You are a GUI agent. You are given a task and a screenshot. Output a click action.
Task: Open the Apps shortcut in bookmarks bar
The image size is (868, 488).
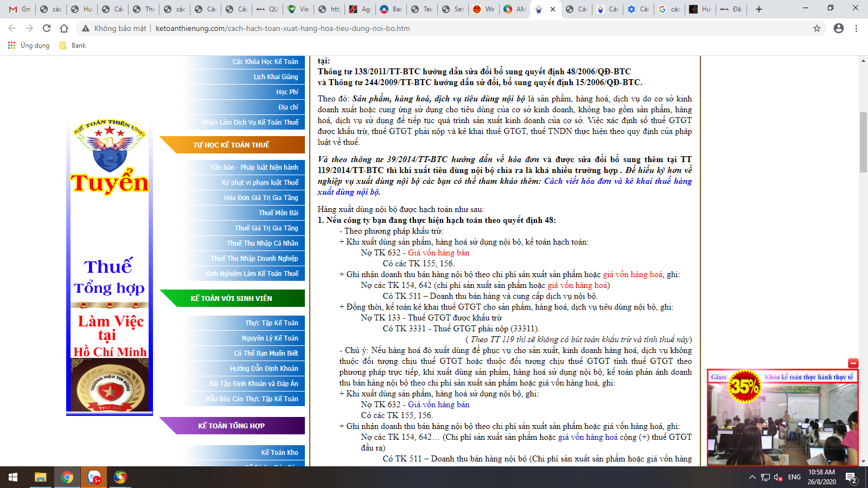(29, 46)
